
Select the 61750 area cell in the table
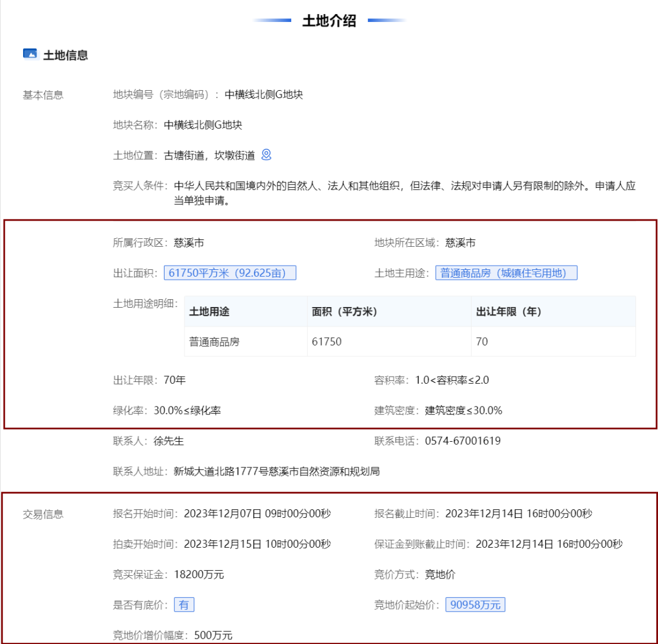pyautogui.click(x=327, y=342)
